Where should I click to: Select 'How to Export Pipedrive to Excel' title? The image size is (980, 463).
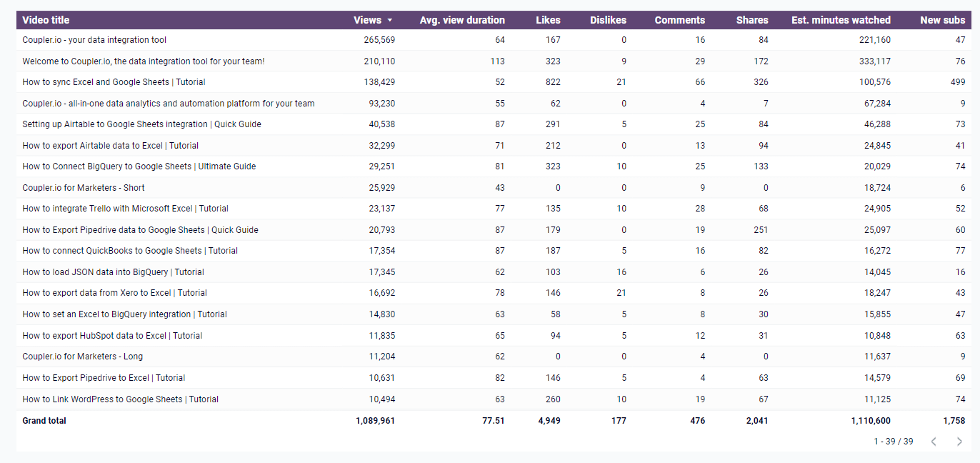104,378
